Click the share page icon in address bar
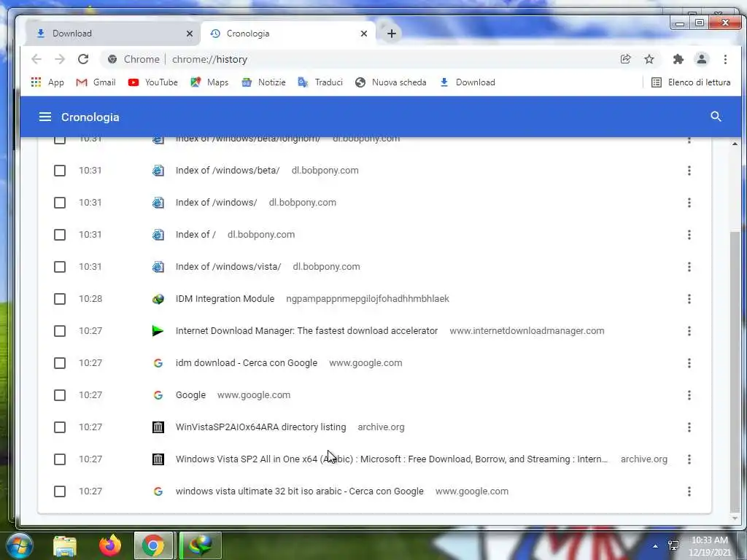 pos(625,59)
